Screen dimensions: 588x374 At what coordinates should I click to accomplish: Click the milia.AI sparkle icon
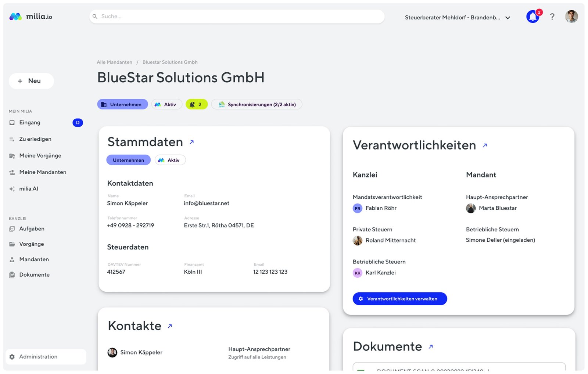pos(12,189)
